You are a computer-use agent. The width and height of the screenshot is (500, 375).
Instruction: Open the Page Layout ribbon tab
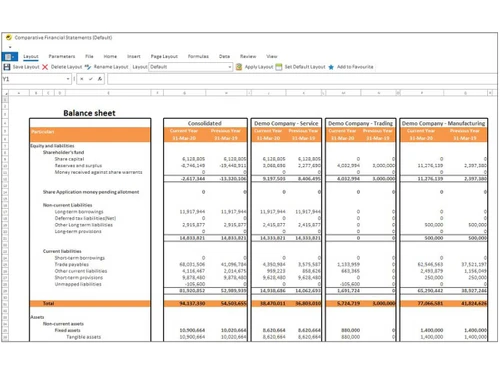164,56
